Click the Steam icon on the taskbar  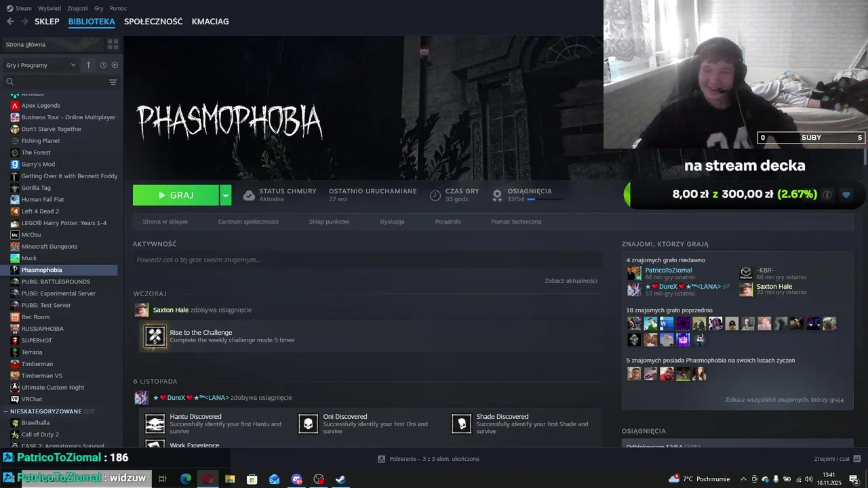coord(340,479)
